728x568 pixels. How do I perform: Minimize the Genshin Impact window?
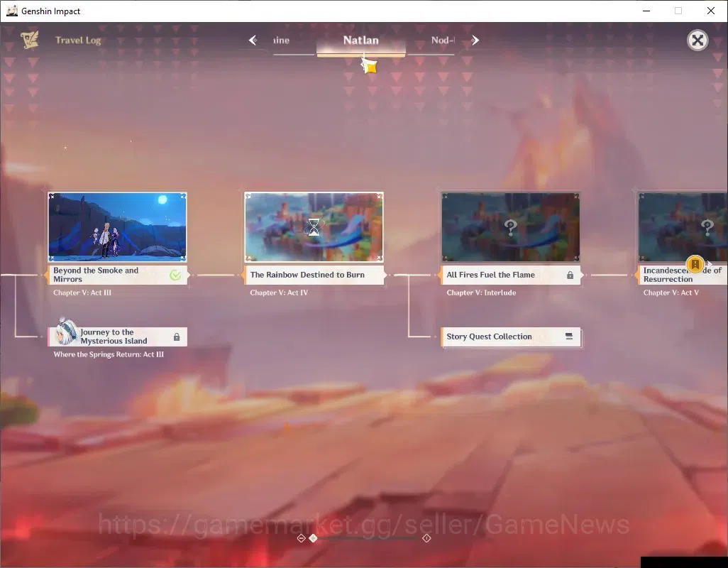pyautogui.click(x=646, y=11)
